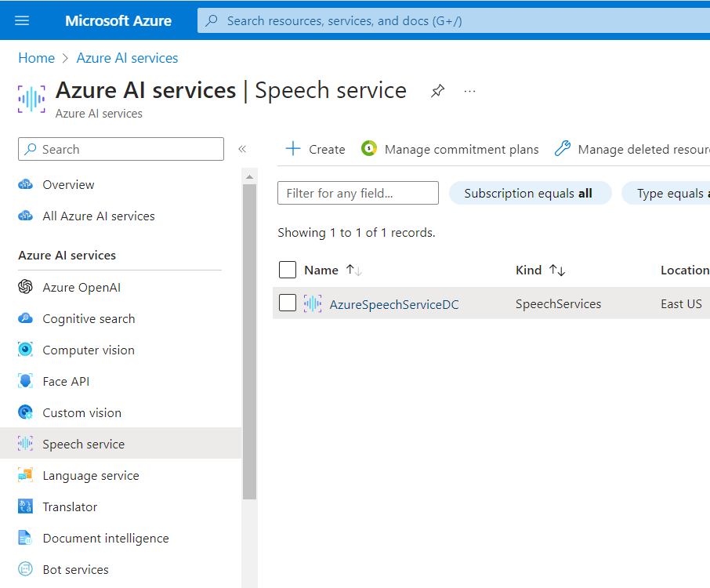Collapse the sidebar with the double chevron
This screenshot has width=710, height=588.
coord(242,149)
